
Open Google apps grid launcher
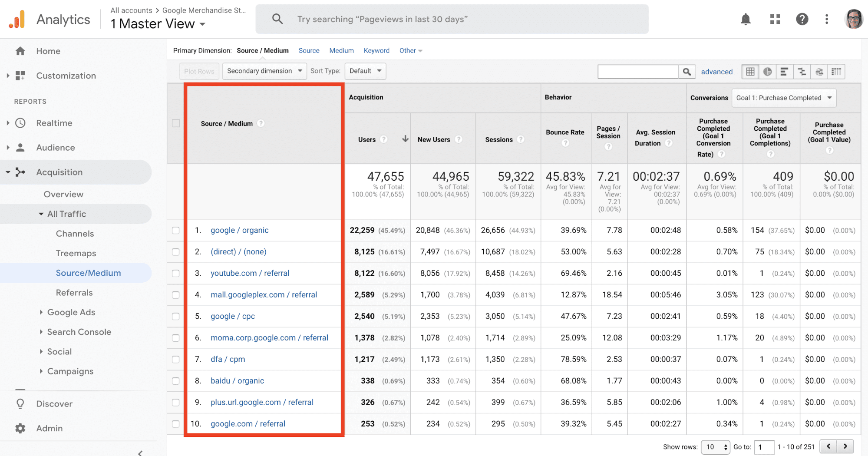tap(775, 19)
